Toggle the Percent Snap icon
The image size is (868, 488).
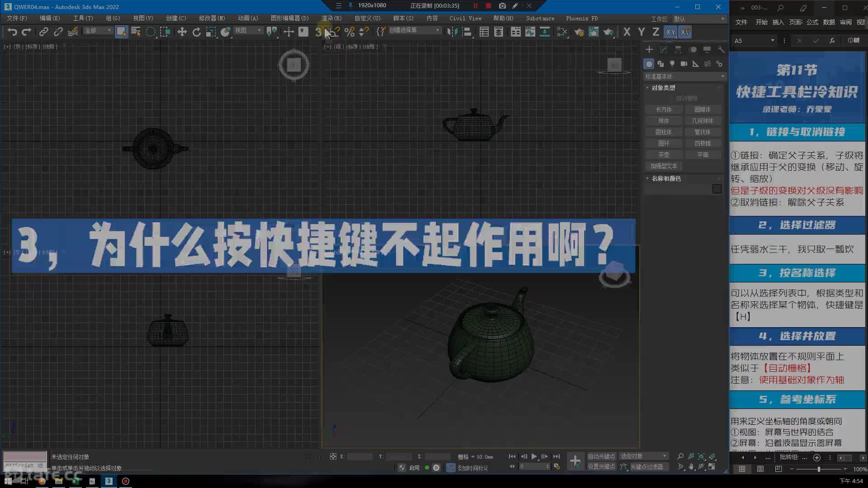click(349, 32)
